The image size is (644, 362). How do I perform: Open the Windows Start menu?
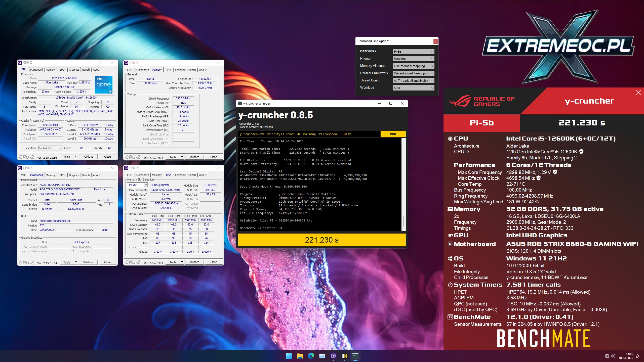(289, 356)
